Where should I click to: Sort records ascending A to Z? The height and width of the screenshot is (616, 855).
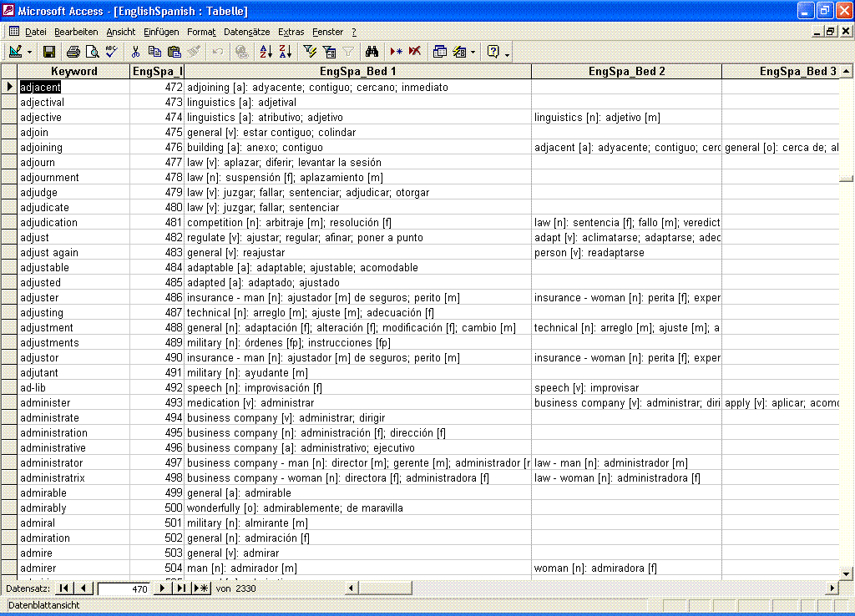tap(266, 52)
